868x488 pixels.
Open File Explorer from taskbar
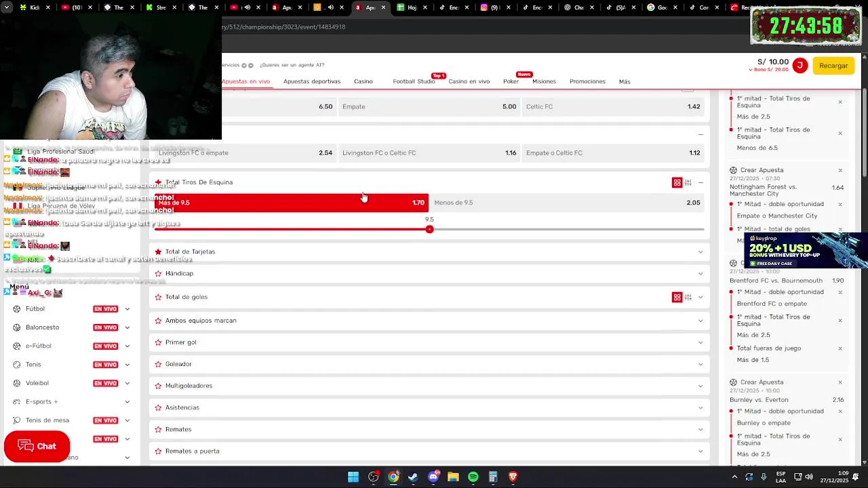tap(453, 477)
